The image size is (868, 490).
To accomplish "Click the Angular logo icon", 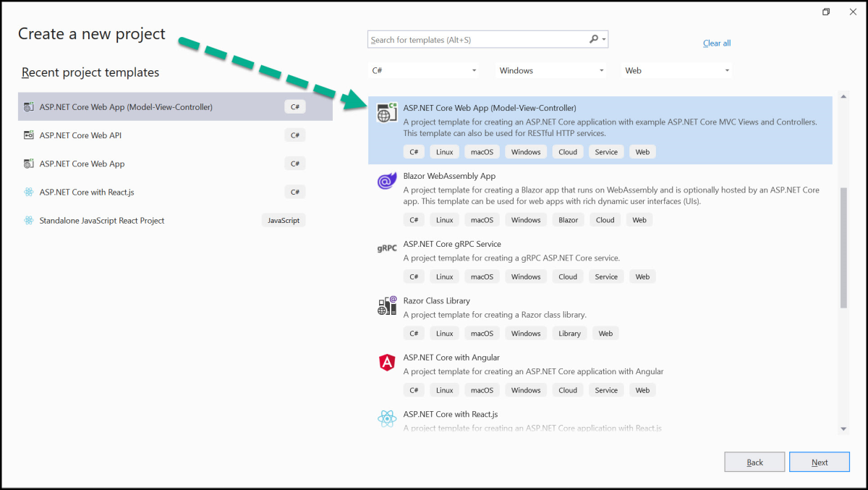I will coord(387,363).
